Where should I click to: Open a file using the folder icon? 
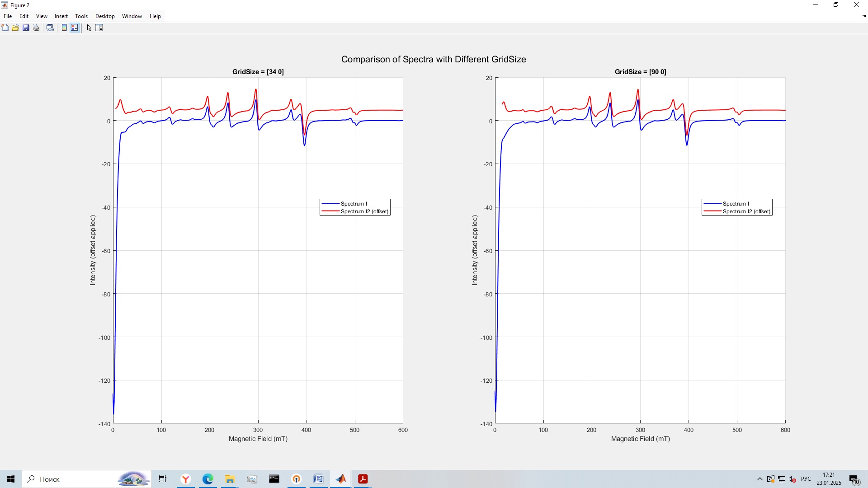[x=15, y=28]
